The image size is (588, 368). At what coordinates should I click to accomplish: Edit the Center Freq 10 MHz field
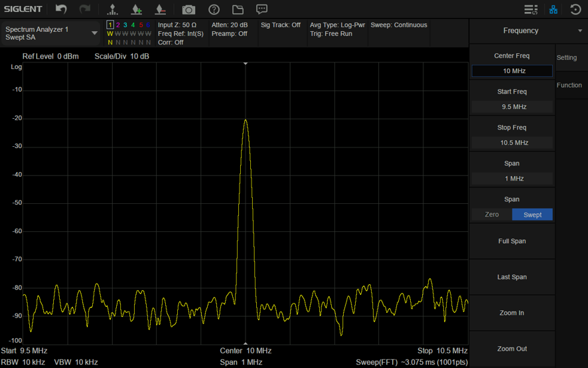(512, 71)
